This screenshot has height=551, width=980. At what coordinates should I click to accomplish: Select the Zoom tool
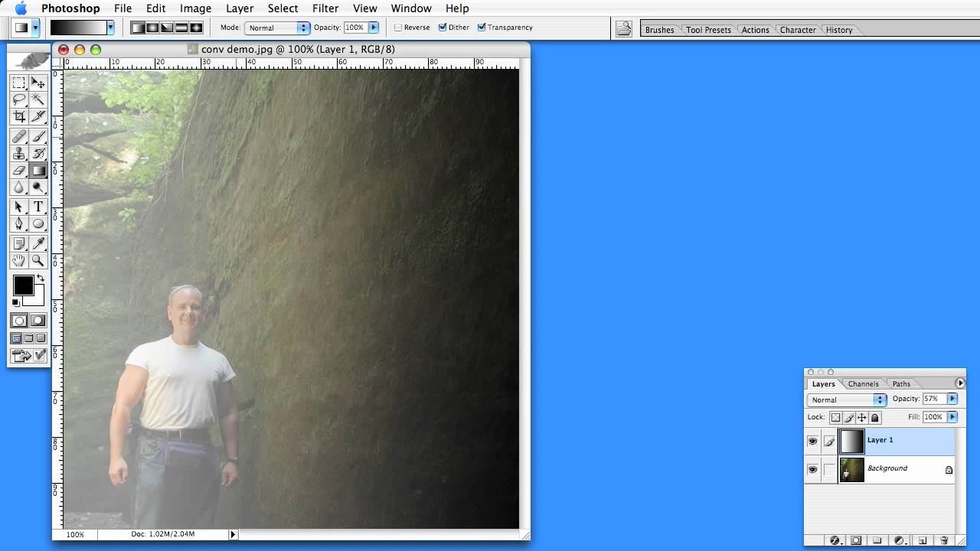(x=38, y=261)
